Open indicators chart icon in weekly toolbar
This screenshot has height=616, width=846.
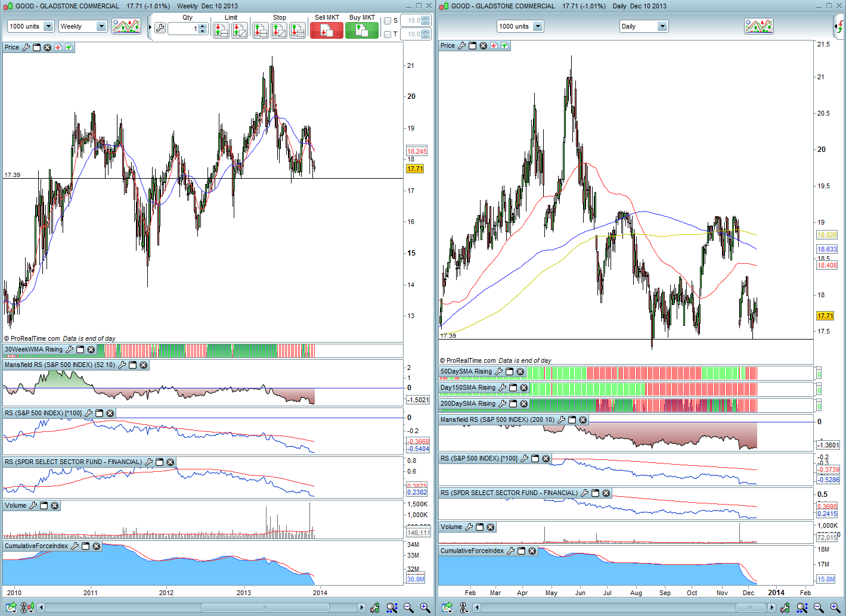(126, 26)
